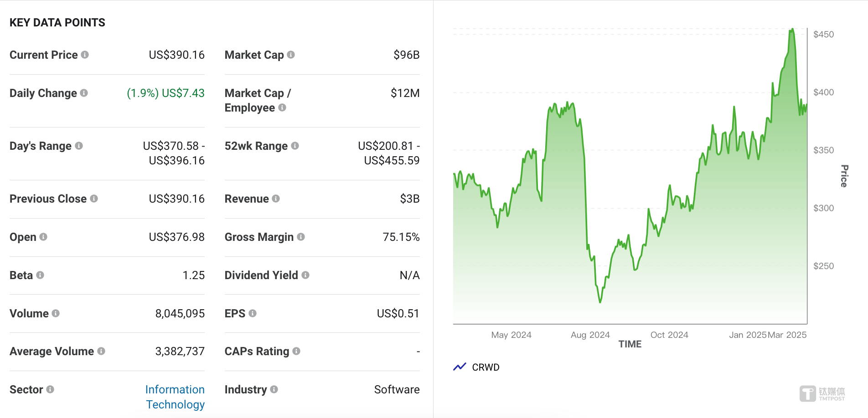868x418 pixels.
Task: Click the info icon beside Beta
Action: tap(40, 275)
